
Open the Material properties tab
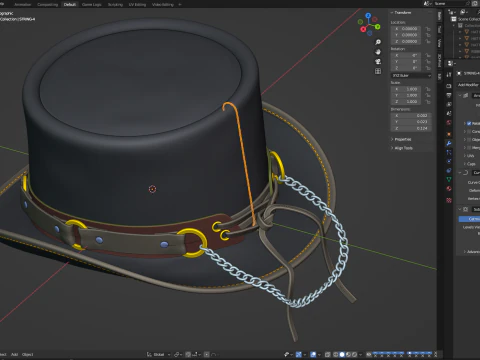449,188
